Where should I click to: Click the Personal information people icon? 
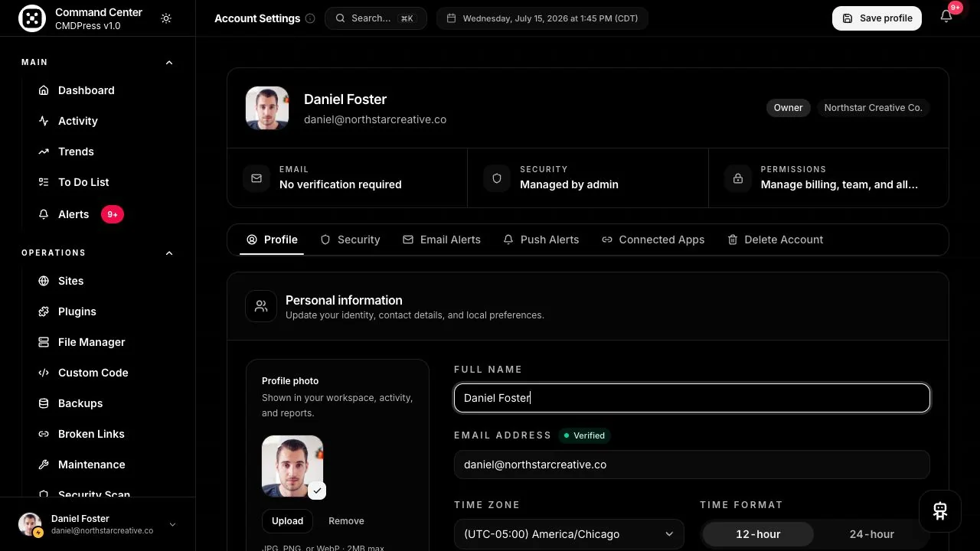click(x=261, y=306)
